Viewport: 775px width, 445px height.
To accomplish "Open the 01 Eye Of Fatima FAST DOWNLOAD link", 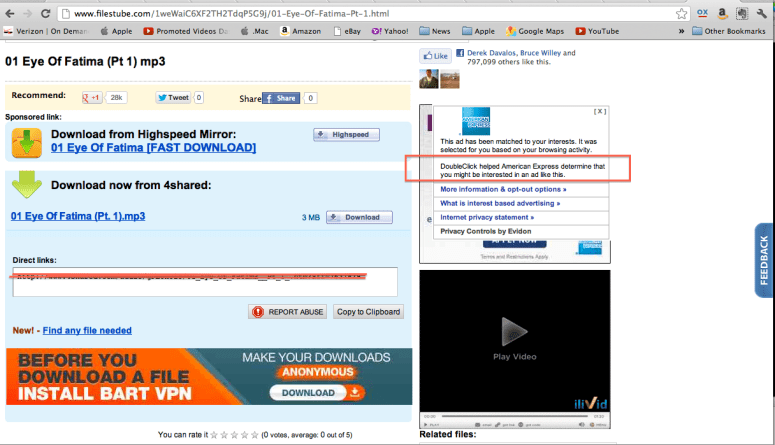I will (153, 148).
